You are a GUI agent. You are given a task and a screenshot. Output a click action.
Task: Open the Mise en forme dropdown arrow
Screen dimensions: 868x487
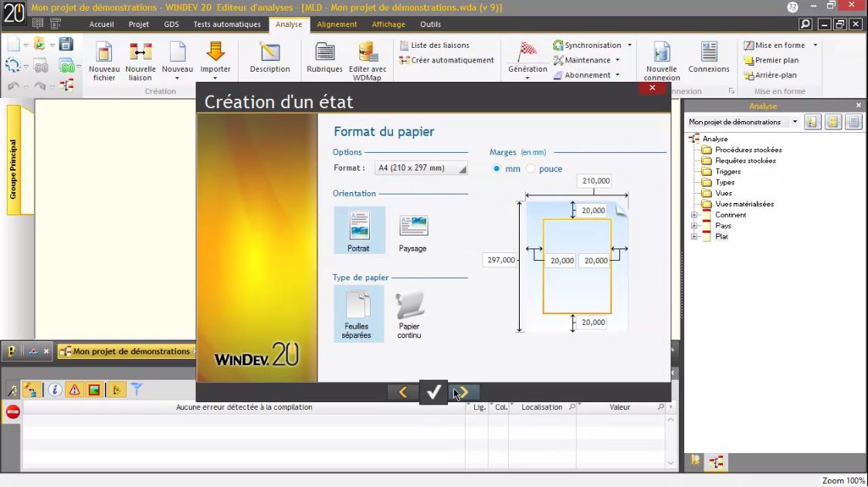815,45
